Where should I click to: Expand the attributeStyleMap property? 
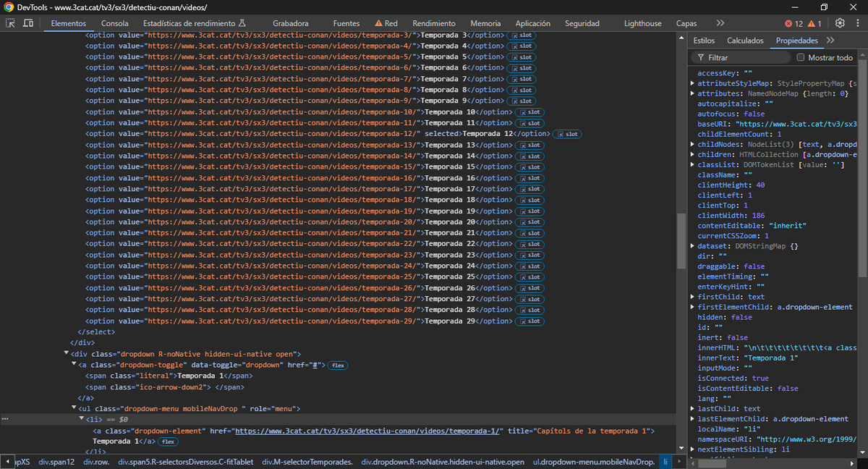693,84
